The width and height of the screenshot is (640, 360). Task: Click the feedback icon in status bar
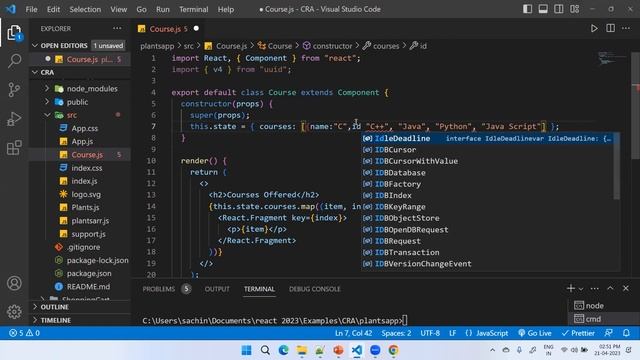[x=609, y=333]
